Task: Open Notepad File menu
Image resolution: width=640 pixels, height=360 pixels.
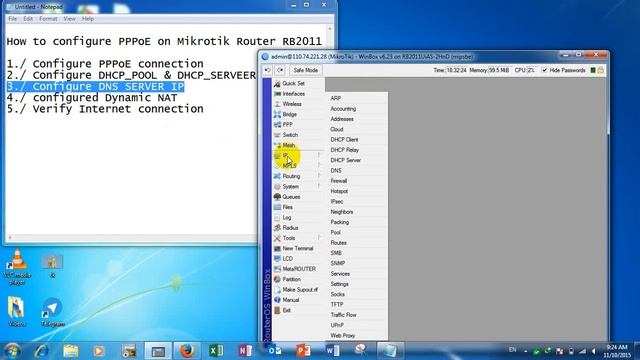Action: pos(13,19)
